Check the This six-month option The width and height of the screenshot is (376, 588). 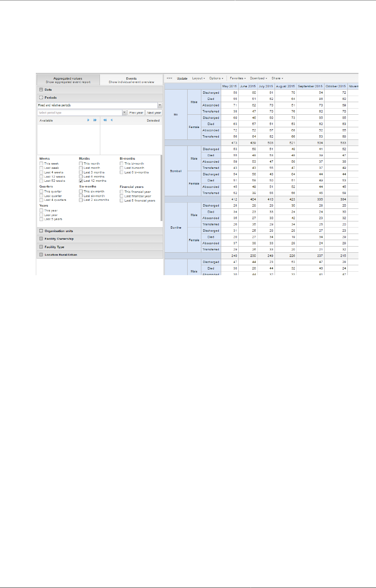tap(81, 192)
